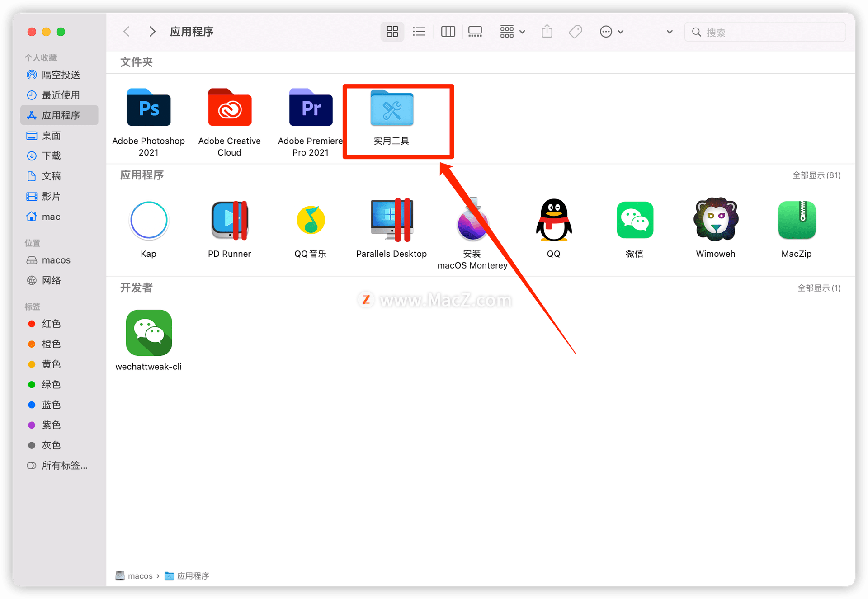Open 文稿 documents in sidebar
The image size is (868, 599).
(x=59, y=176)
